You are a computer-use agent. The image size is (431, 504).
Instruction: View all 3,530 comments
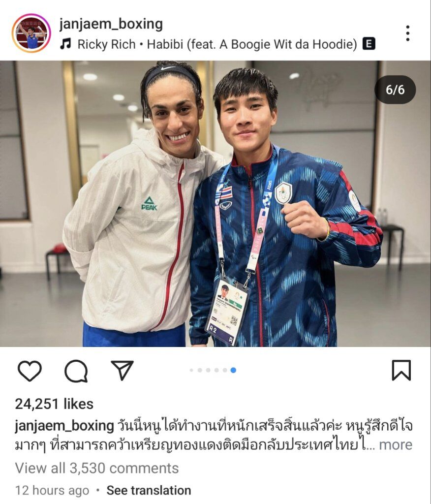click(x=97, y=469)
